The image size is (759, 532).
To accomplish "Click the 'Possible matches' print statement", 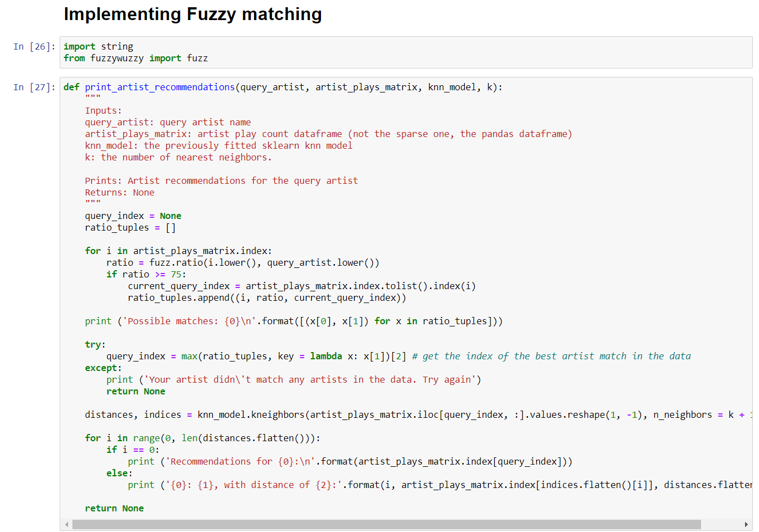I will click(x=293, y=321).
